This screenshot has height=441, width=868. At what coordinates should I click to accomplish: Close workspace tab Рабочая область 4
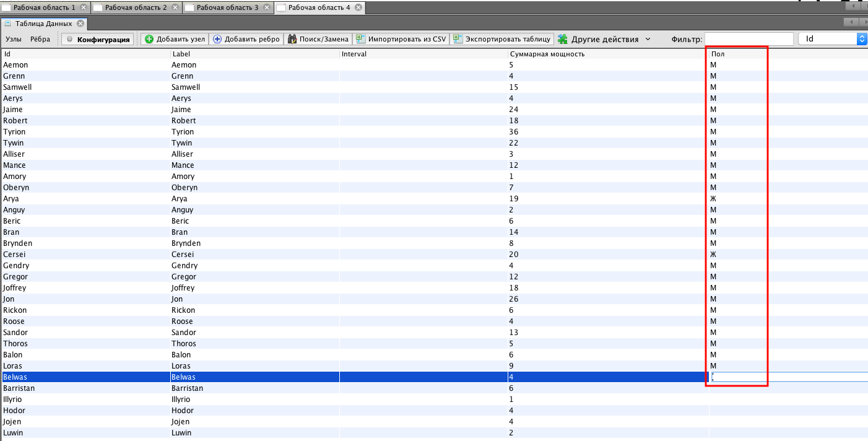point(358,7)
